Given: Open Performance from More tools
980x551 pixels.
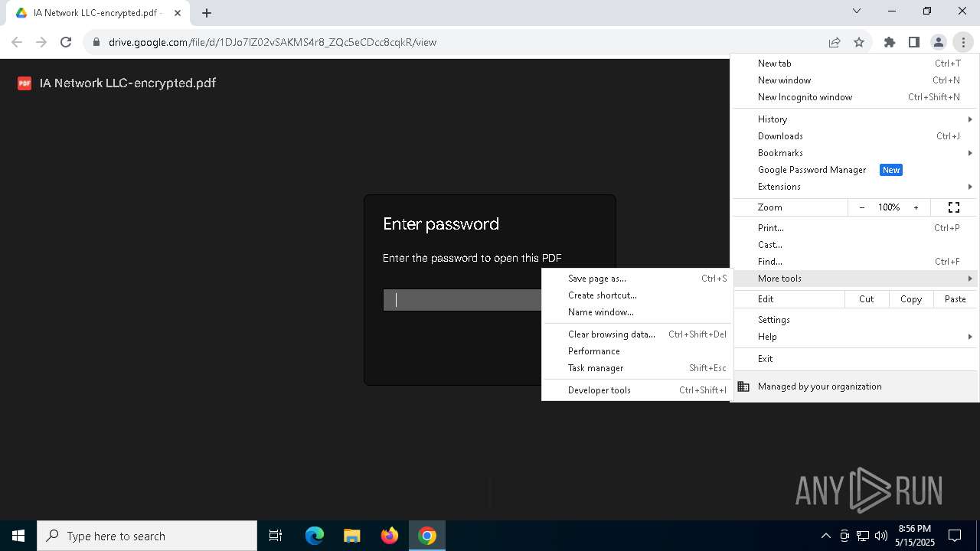Looking at the screenshot, I should [637, 351].
